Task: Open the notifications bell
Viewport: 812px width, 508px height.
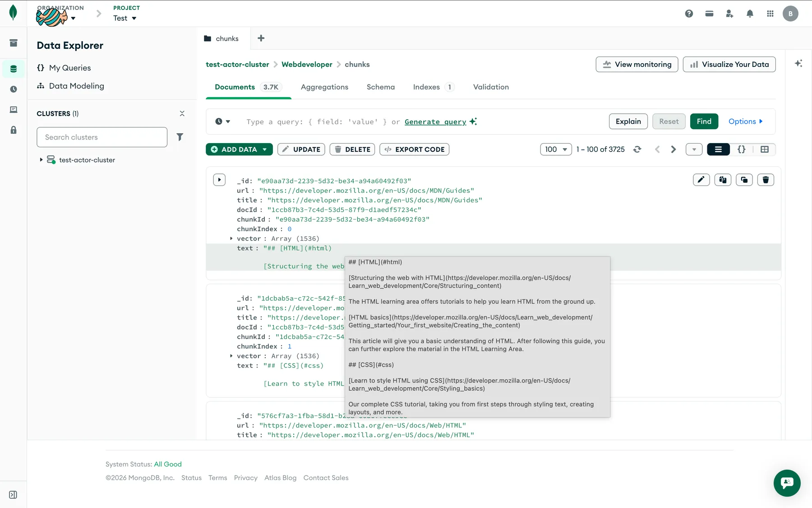Action: click(x=750, y=14)
